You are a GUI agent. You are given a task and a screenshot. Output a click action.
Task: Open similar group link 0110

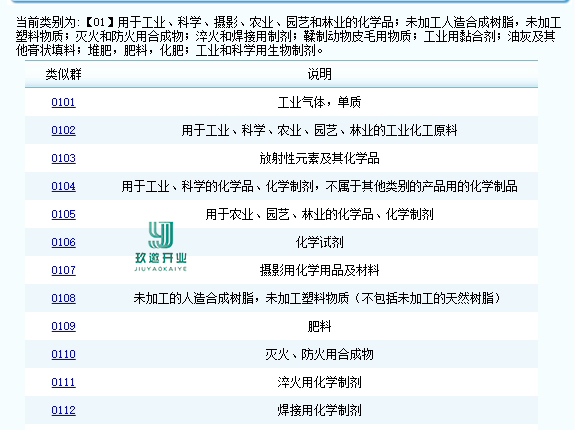[63, 354]
